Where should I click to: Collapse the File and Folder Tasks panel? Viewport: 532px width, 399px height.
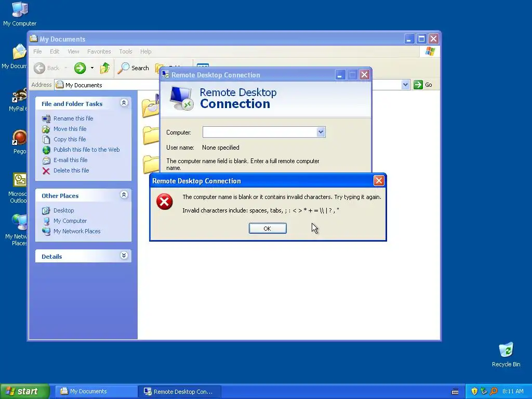click(124, 103)
